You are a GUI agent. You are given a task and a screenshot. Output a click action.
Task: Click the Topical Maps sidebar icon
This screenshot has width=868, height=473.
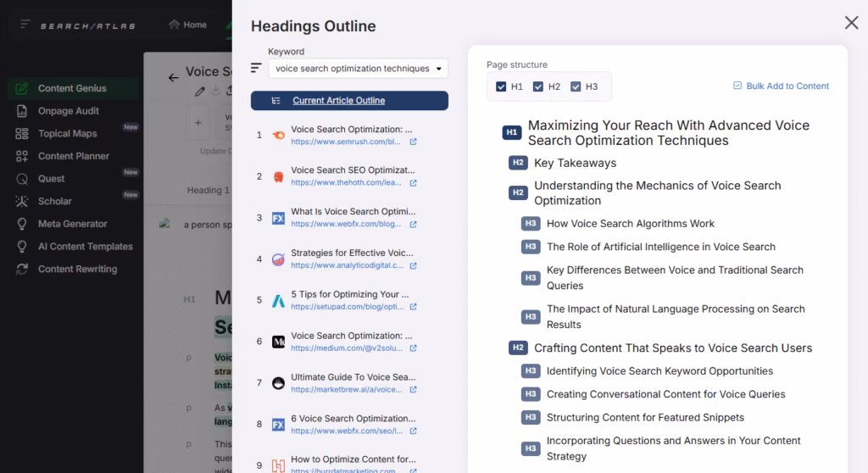pos(22,134)
